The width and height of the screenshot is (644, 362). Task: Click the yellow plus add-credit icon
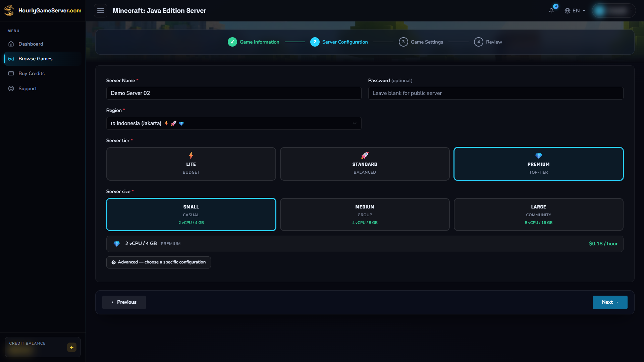point(72,347)
